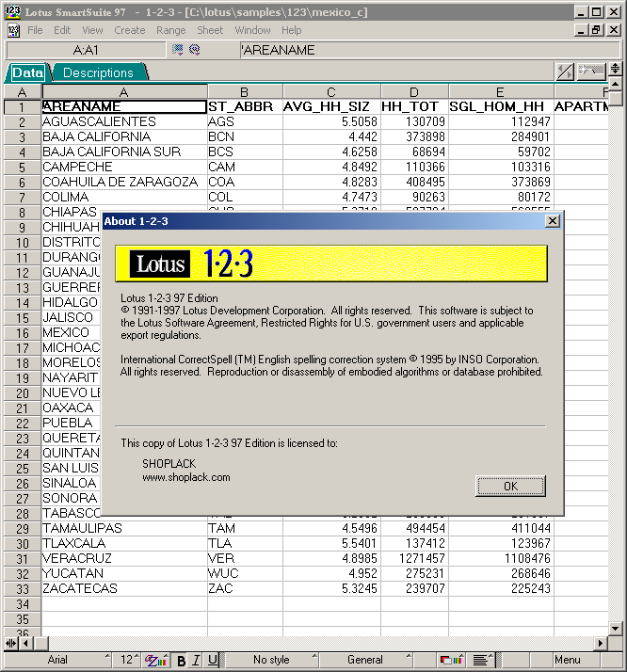
Task: Click cell value 130709
Action: coord(414,121)
